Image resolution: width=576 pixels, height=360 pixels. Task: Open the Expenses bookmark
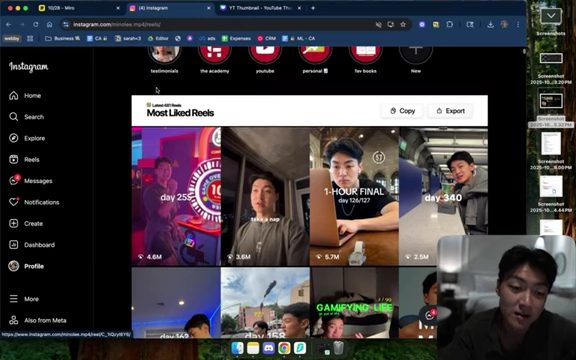coord(236,38)
